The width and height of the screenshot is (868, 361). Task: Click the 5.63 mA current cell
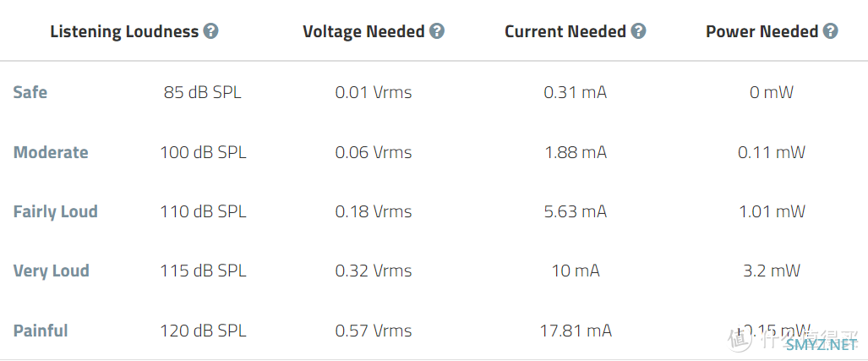point(576,211)
